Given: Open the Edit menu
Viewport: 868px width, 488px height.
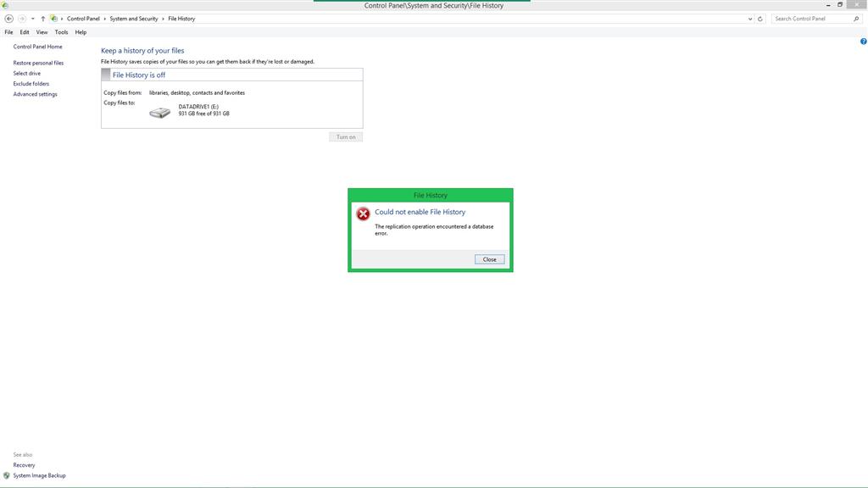Looking at the screenshot, I should click(25, 32).
